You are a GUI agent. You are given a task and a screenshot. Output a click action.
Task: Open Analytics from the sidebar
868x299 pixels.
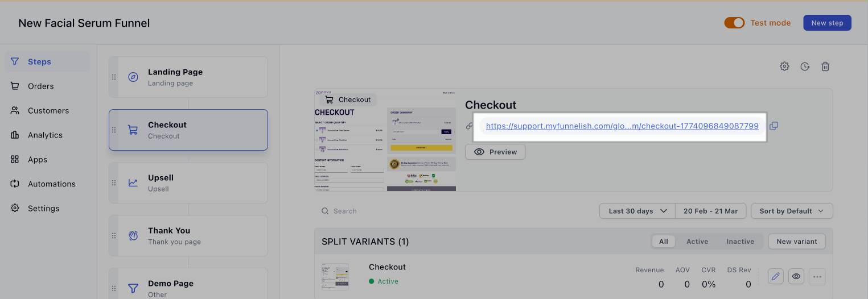click(x=45, y=135)
